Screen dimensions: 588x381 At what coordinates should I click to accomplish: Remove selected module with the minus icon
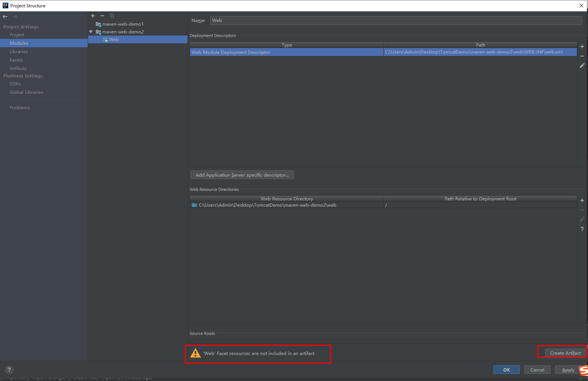tap(102, 16)
